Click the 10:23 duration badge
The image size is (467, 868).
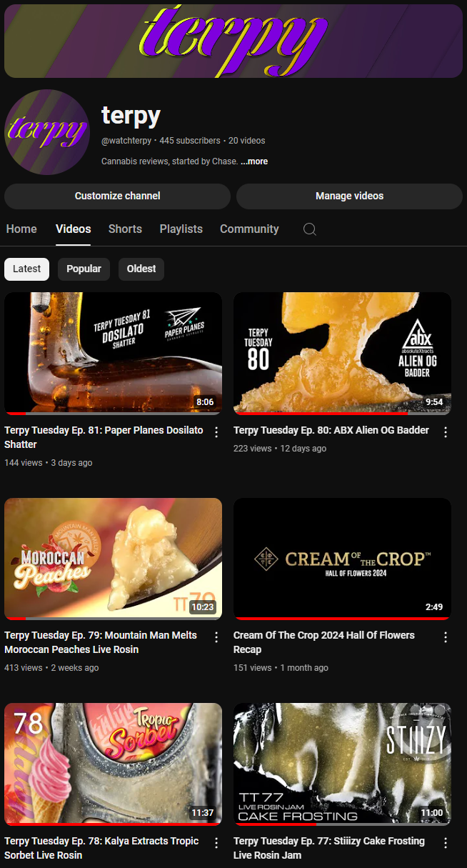tap(202, 607)
